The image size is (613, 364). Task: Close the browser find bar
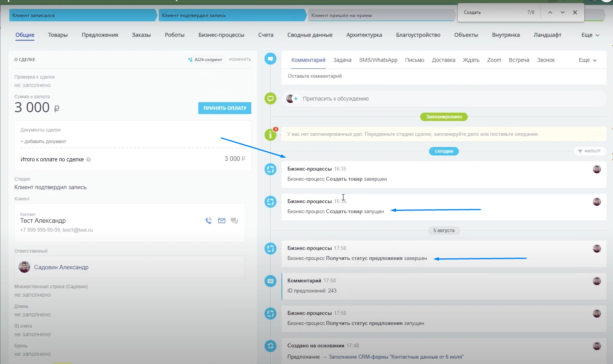(x=575, y=12)
